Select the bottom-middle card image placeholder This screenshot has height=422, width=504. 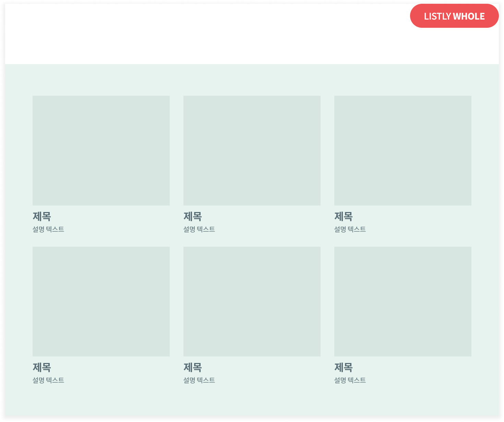[x=252, y=302]
